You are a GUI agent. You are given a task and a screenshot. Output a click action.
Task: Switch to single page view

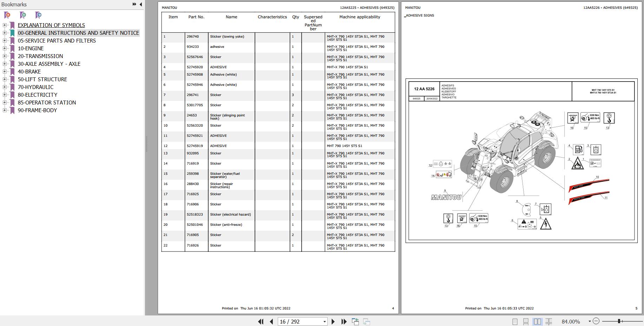coord(515,321)
